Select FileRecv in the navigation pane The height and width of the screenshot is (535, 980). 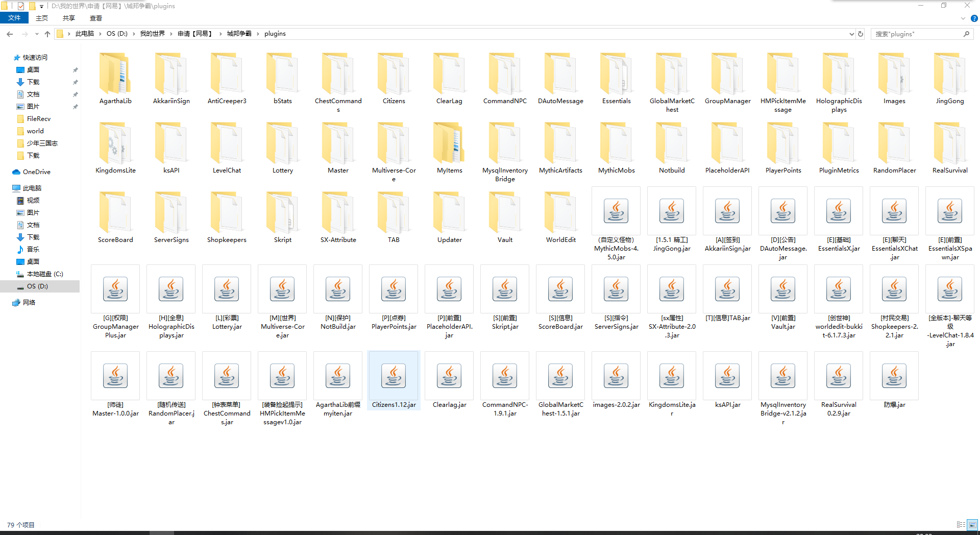(x=39, y=119)
